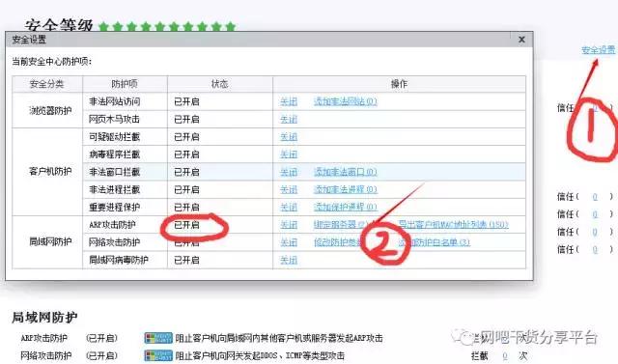618x364 pixels.
Task: Open the 绑定服务器 link
Action: coord(341,225)
